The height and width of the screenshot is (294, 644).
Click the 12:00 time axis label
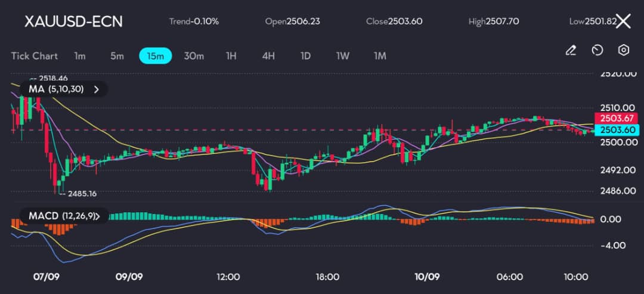tap(228, 277)
